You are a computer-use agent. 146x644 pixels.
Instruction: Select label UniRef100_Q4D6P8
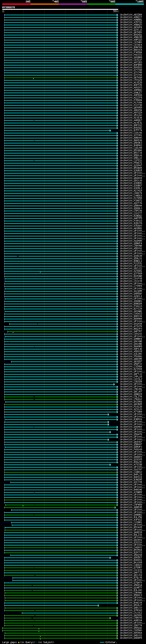coord(131,638)
